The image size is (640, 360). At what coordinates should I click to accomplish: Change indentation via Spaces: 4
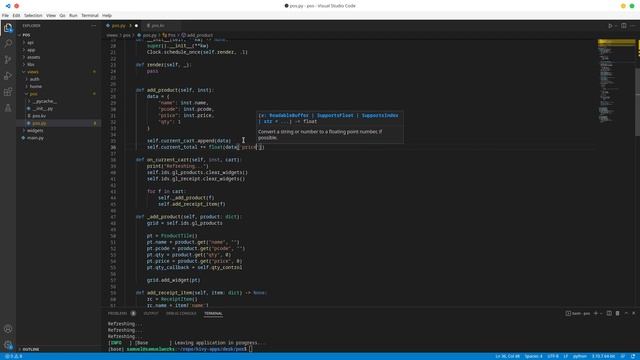click(x=533, y=356)
